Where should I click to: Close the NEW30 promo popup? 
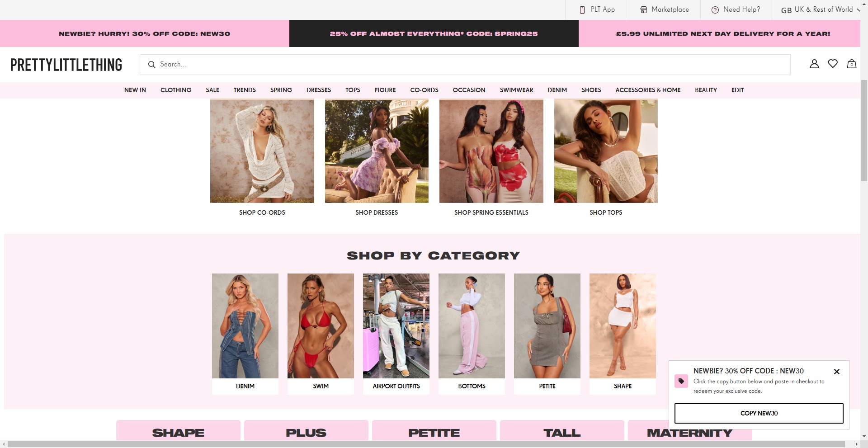[x=837, y=372]
